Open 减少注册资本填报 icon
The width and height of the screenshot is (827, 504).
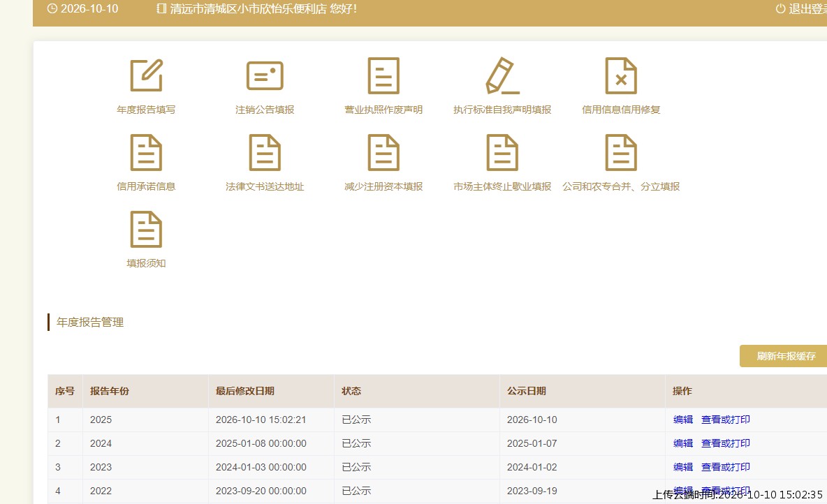click(x=383, y=152)
